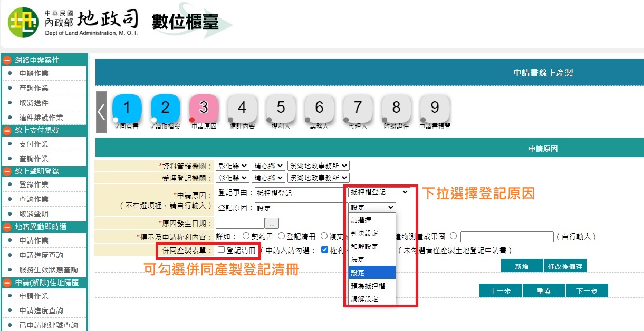This screenshot has width=644, height=331.
Task: Choose 判決設定 in the open list
Action: pos(365,233)
